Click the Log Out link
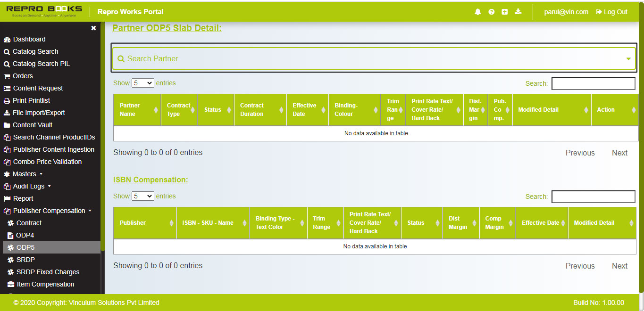 pyautogui.click(x=611, y=12)
